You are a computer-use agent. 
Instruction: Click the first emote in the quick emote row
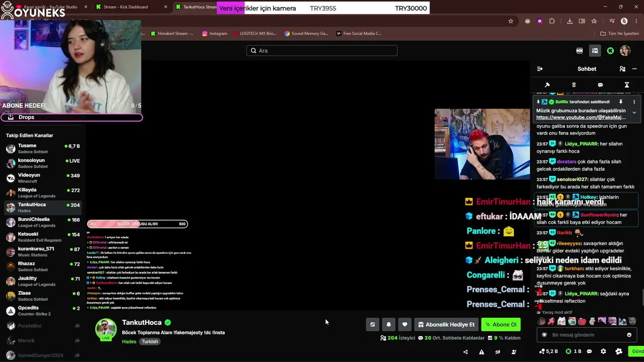click(541, 321)
